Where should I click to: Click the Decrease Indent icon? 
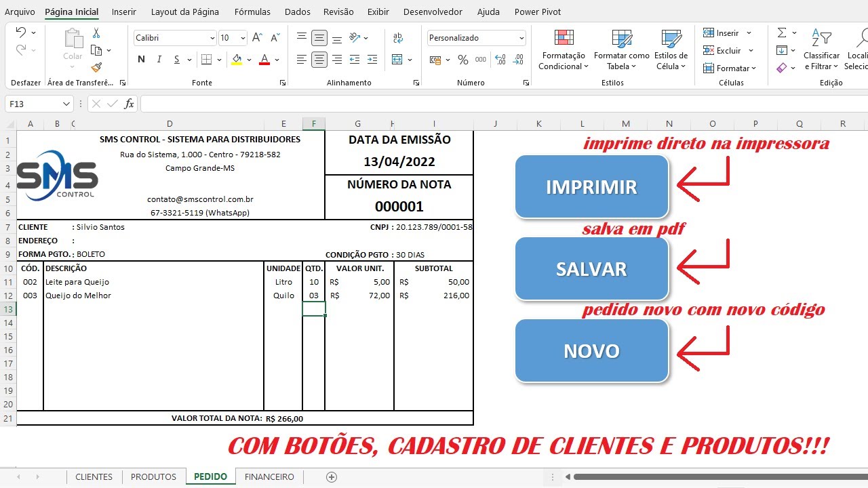click(x=355, y=60)
